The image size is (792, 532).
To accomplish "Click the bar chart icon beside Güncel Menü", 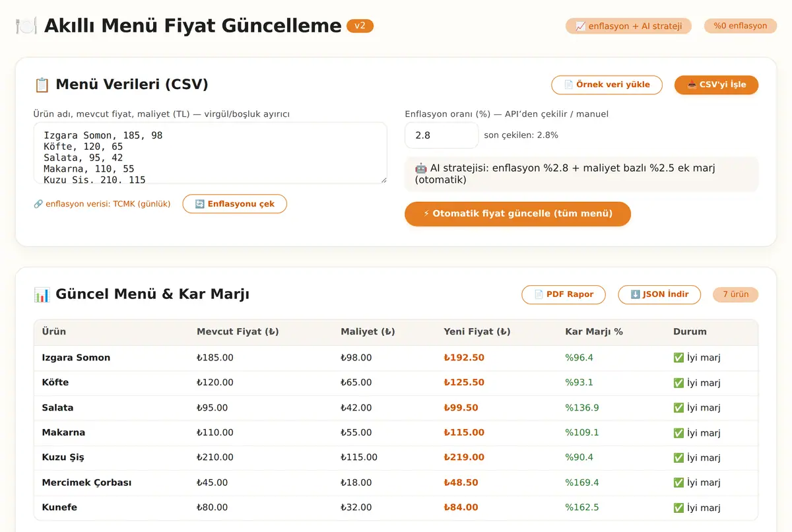I will [42, 294].
